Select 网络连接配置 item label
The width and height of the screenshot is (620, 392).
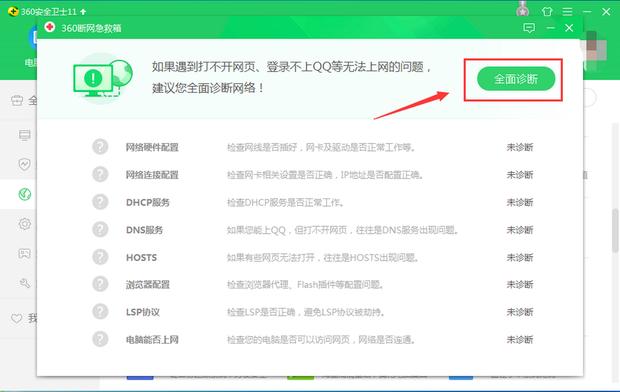pos(152,175)
